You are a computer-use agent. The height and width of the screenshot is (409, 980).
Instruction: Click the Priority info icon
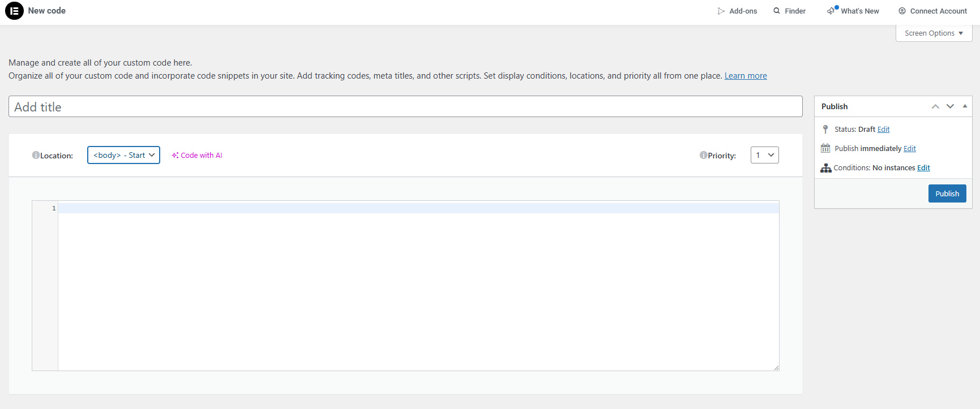[x=703, y=155]
